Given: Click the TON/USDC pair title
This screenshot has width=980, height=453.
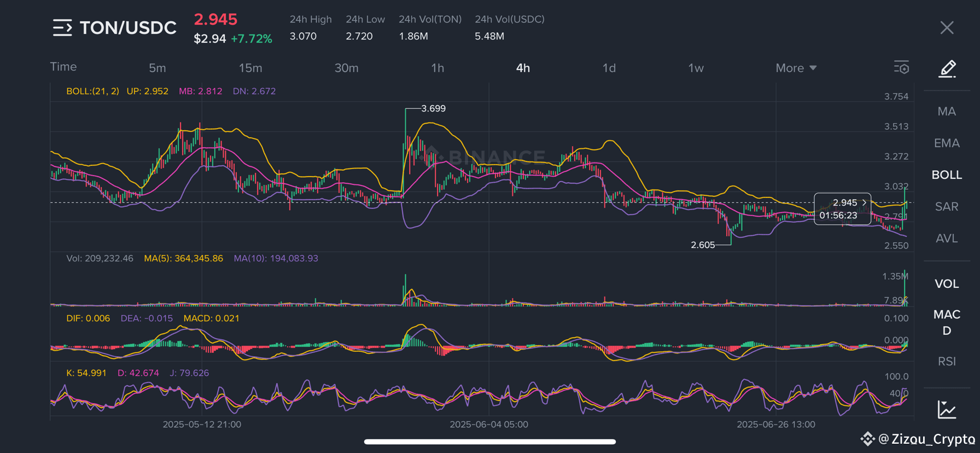Looking at the screenshot, I should [128, 28].
